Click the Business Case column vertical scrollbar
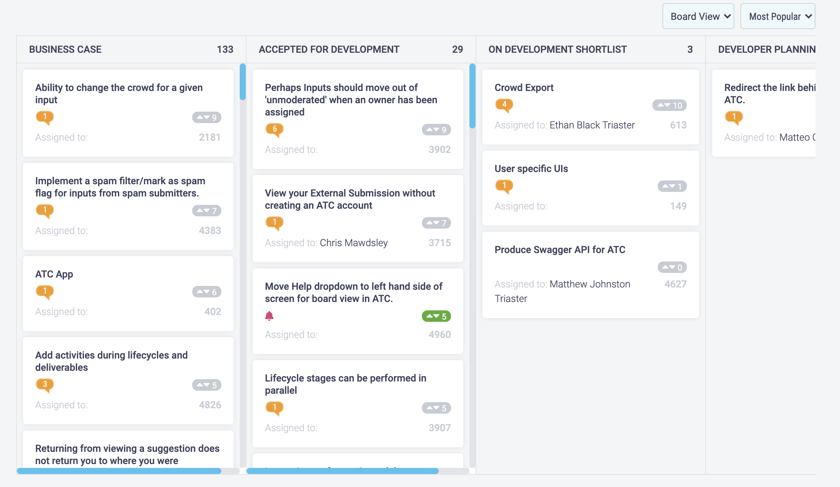Image resolution: width=840 pixels, height=487 pixels. (243, 81)
